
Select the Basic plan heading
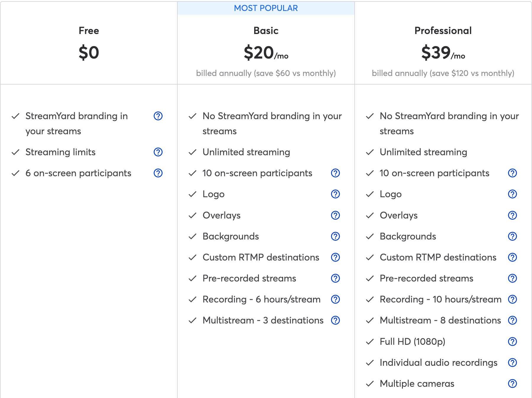[266, 31]
